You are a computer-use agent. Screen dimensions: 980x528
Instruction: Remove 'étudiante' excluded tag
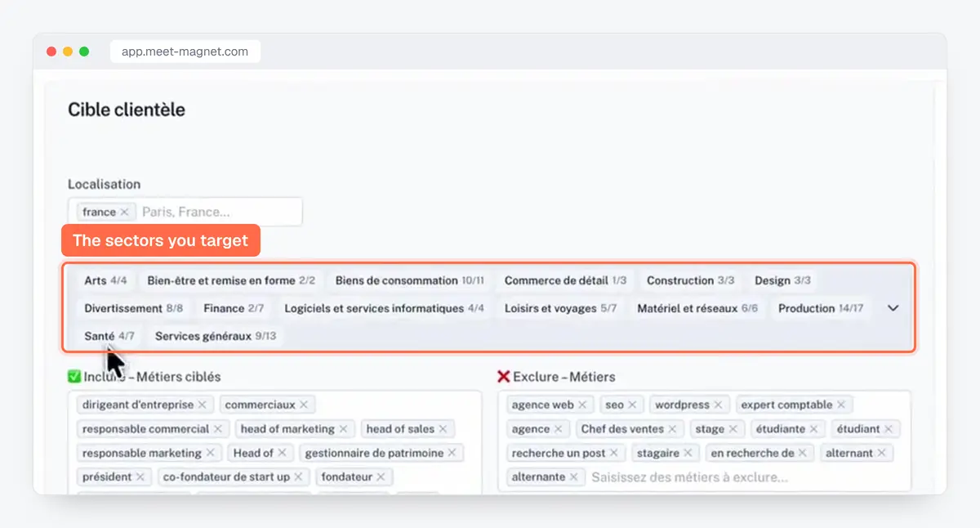[x=813, y=428]
